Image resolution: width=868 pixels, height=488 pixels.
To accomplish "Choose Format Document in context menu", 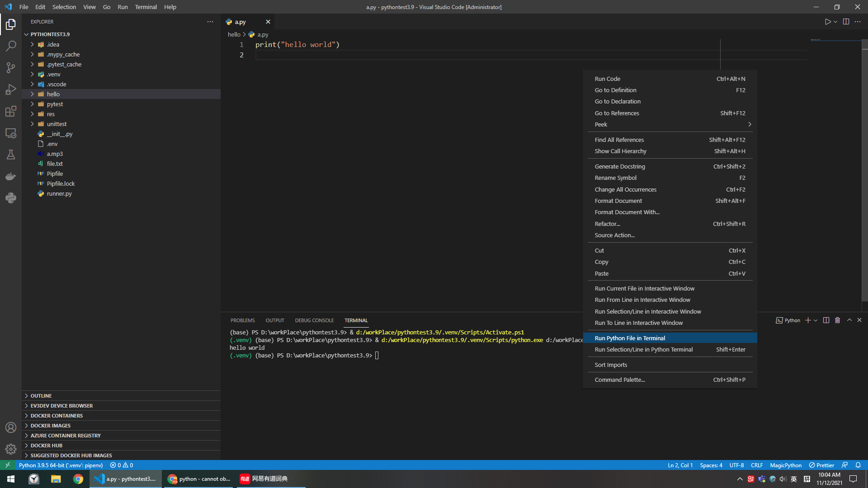I will click(670, 201).
